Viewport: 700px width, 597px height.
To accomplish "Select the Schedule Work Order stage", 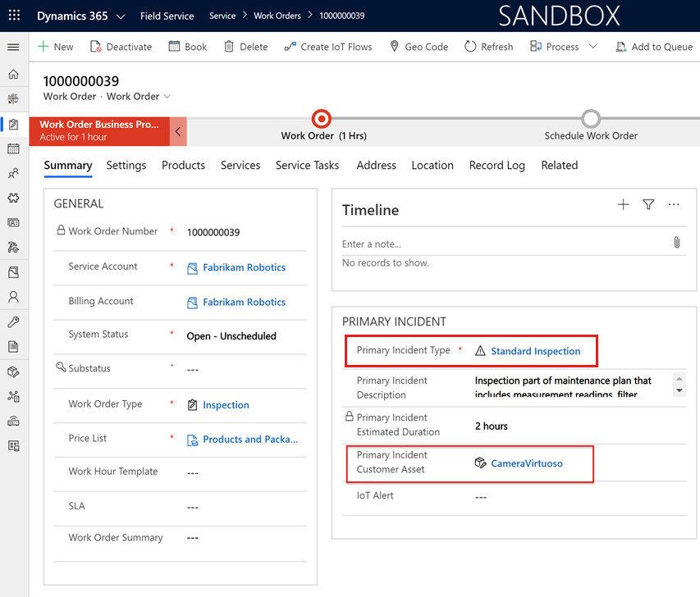I will [x=591, y=119].
